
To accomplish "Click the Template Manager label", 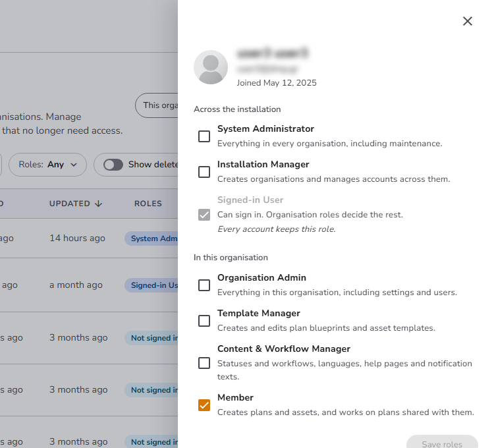I will pyautogui.click(x=259, y=313).
